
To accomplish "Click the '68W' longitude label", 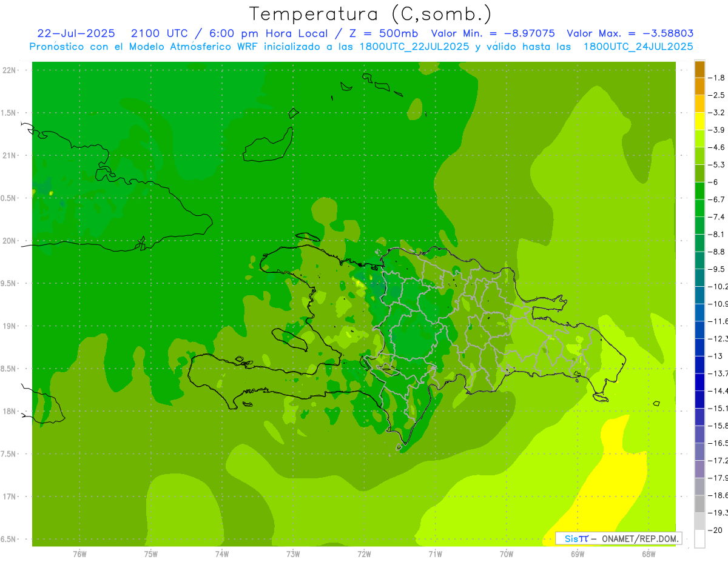I will point(648,554).
